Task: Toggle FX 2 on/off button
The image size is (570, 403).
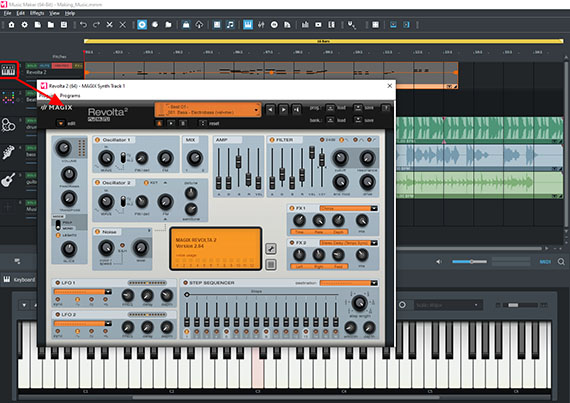Action: [x=292, y=242]
